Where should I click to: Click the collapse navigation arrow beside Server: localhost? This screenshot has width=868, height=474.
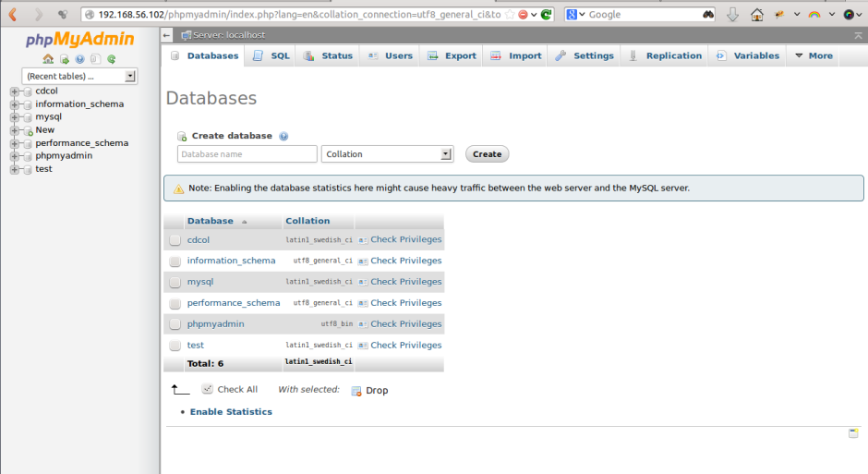[166, 35]
